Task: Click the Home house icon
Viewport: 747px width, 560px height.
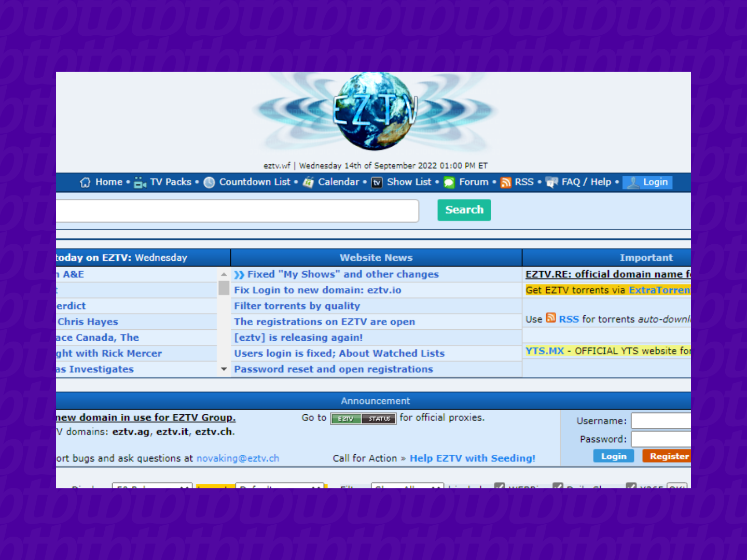Action: coord(85,183)
